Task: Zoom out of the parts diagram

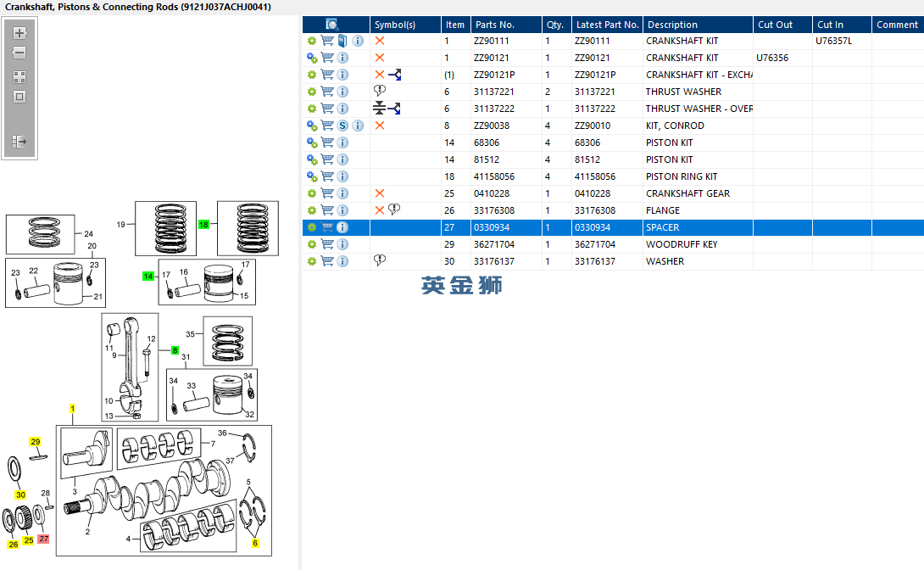Action: [19, 53]
